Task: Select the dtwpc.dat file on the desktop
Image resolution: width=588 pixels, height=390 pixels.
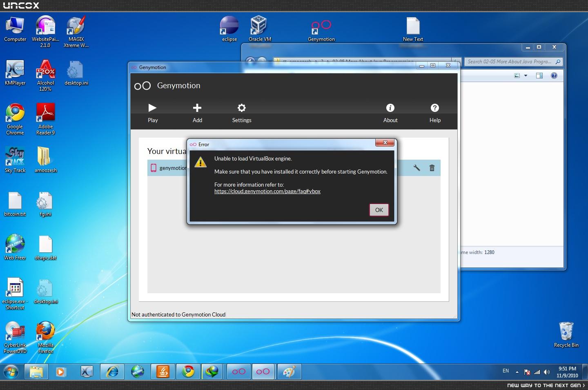Action: tap(45, 247)
